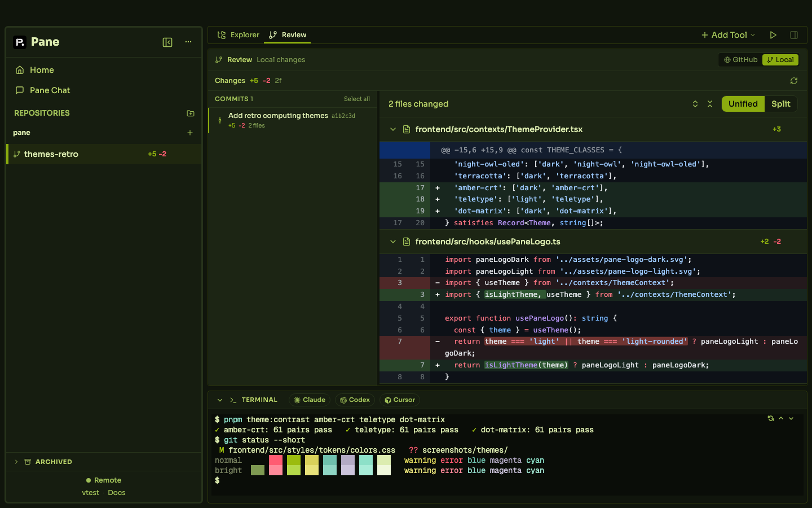Screen dimensions: 812x508
Task: Click the terminal down chevron
Action: (x=791, y=418)
